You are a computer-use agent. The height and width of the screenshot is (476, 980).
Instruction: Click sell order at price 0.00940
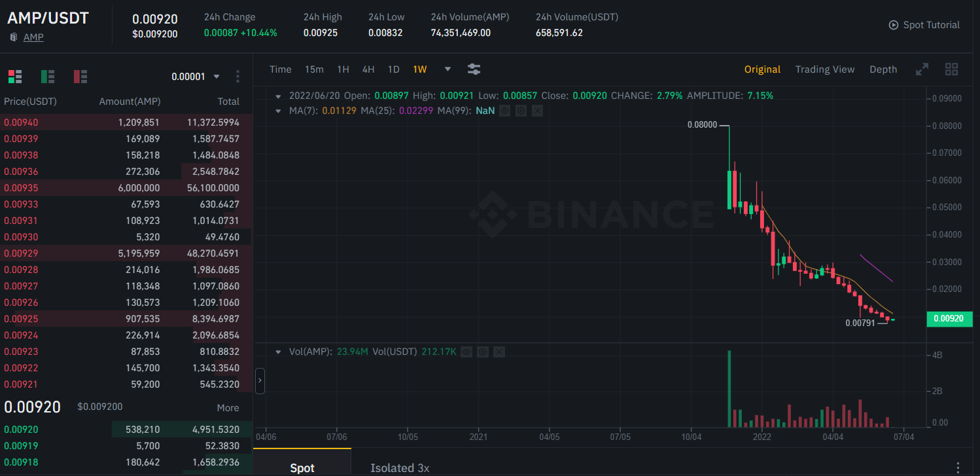click(126, 122)
